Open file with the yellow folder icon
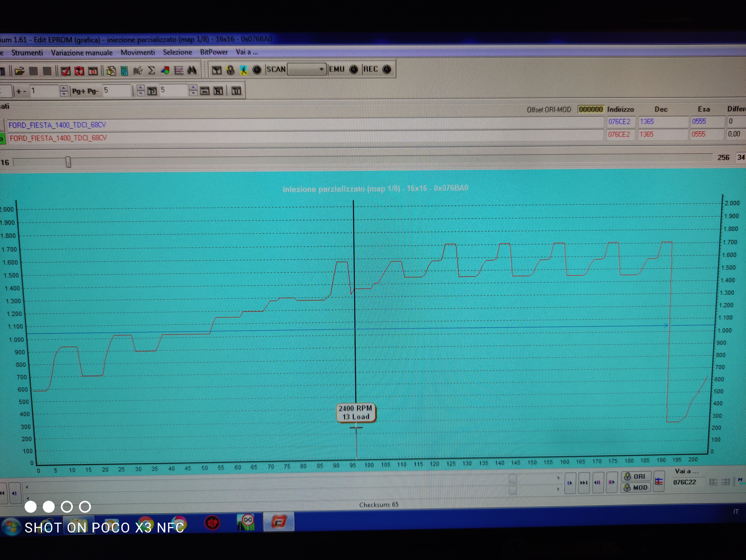Screen dimensions: 746x560 click(20, 71)
